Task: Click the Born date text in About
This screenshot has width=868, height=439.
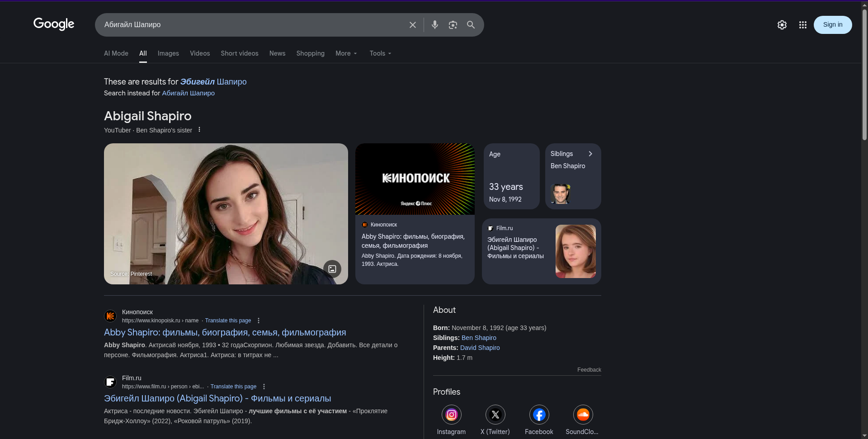Action: point(490,328)
